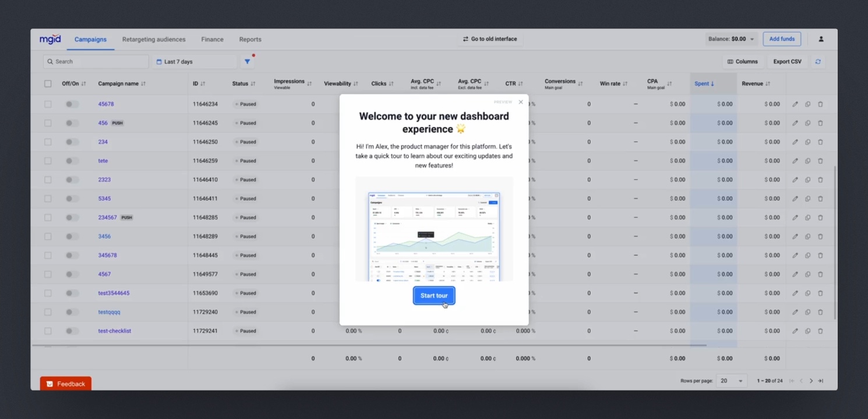Jump to the last page arrow
The width and height of the screenshot is (868, 419).
point(821,381)
